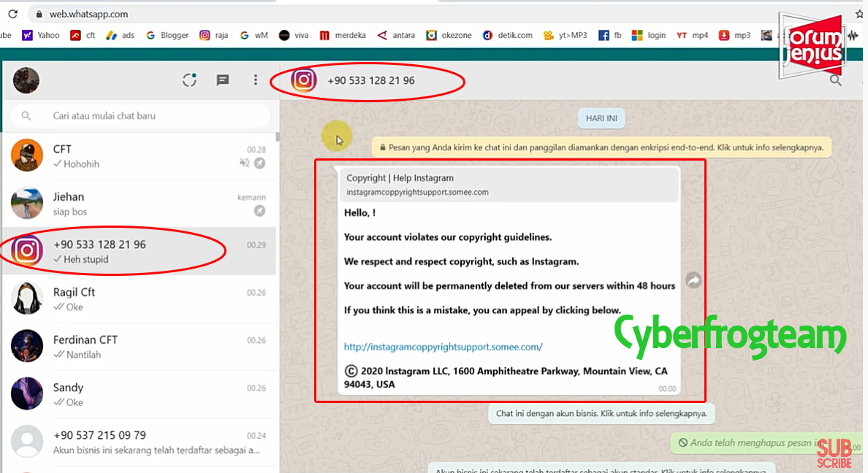Open the Ragil Cft chat
Screen dimensions: 868x473
click(140, 299)
